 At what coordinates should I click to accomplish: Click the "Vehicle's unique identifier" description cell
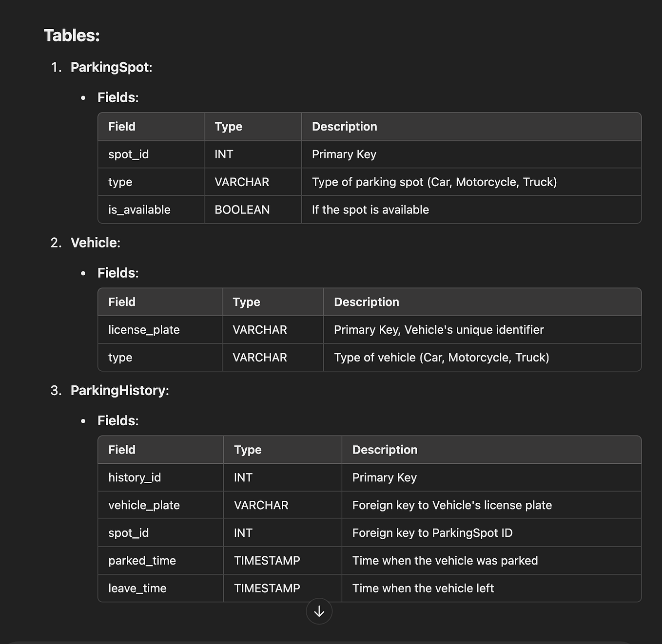[x=439, y=330]
